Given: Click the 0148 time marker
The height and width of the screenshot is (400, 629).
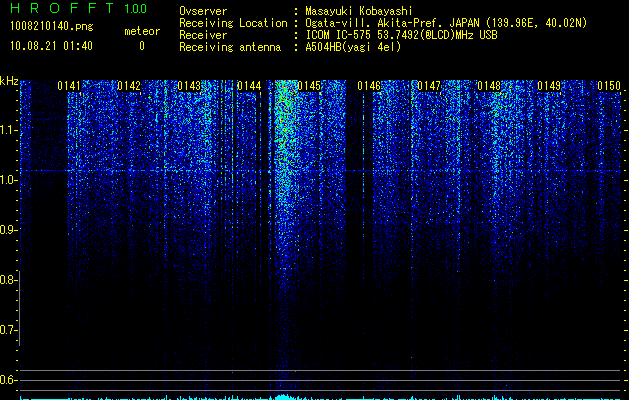Looking at the screenshot, I should 489,86.
